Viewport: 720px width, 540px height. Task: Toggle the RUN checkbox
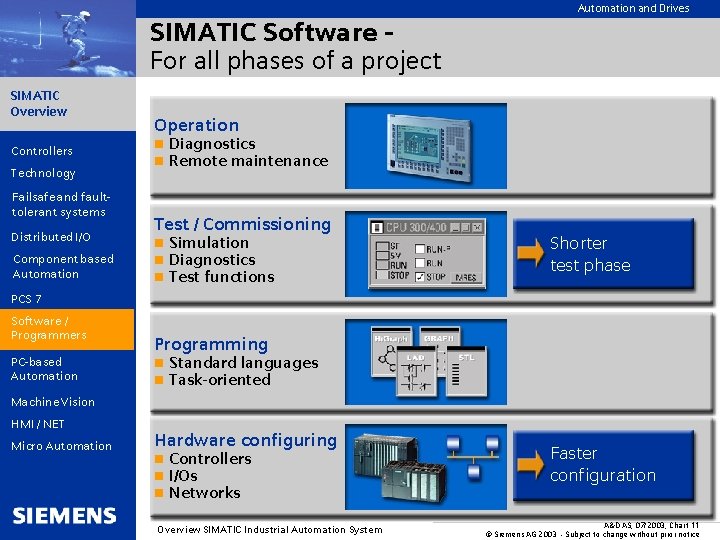tap(420, 263)
